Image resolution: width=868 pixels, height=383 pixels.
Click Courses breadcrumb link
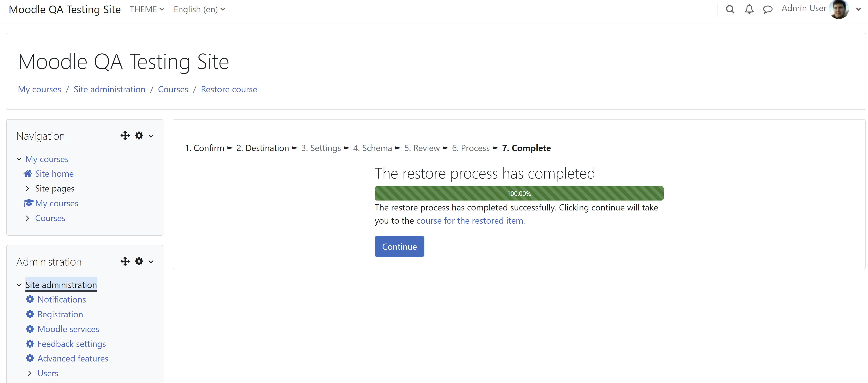tap(173, 89)
